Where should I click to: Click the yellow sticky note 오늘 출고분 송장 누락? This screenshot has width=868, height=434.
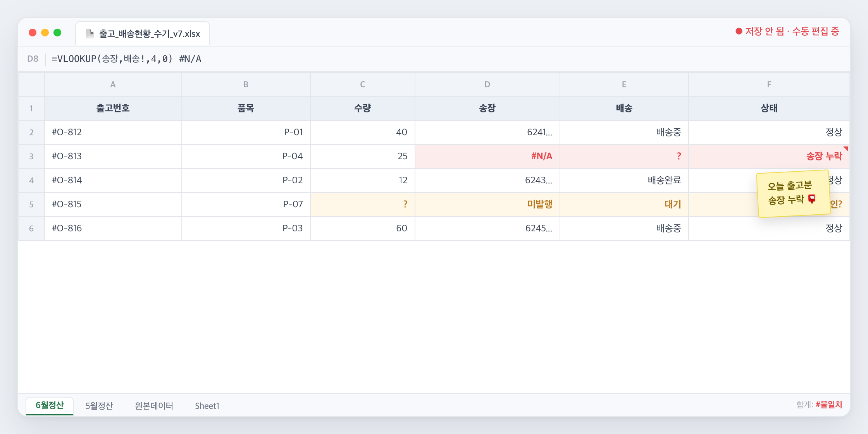(x=793, y=193)
